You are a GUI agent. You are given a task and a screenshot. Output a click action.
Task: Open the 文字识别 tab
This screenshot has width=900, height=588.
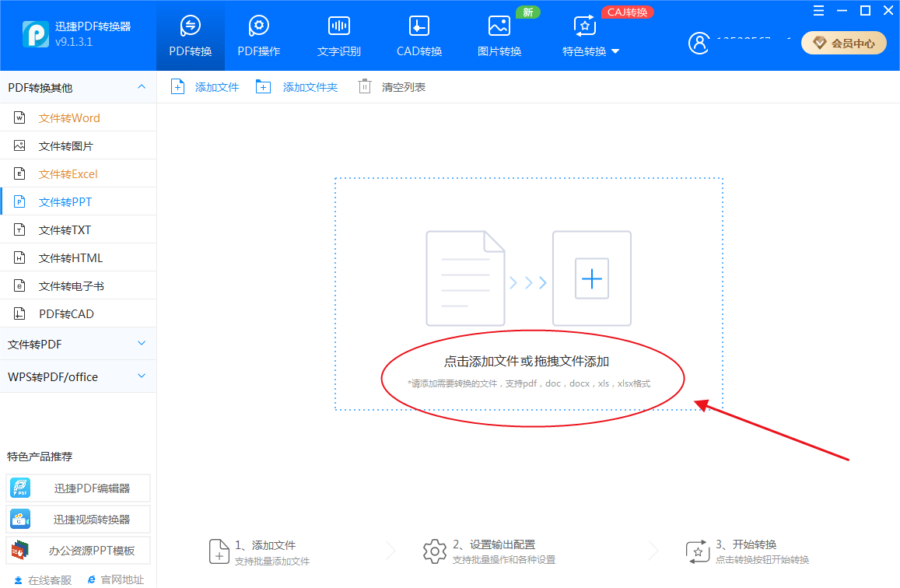[x=338, y=36]
